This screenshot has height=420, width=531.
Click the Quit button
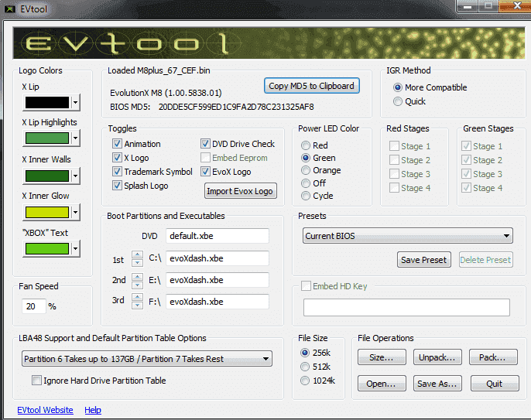click(x=495, y=384)
